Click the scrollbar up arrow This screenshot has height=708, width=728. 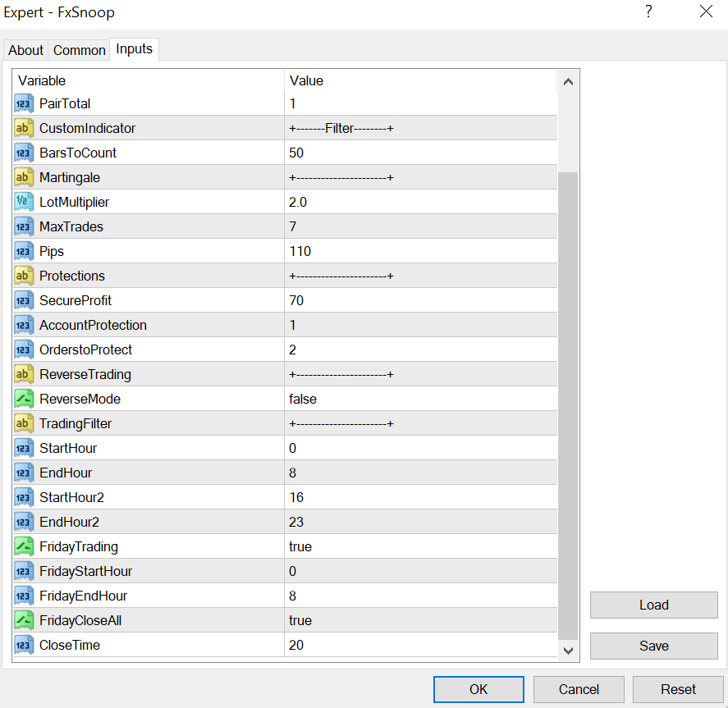click(568, 82)
